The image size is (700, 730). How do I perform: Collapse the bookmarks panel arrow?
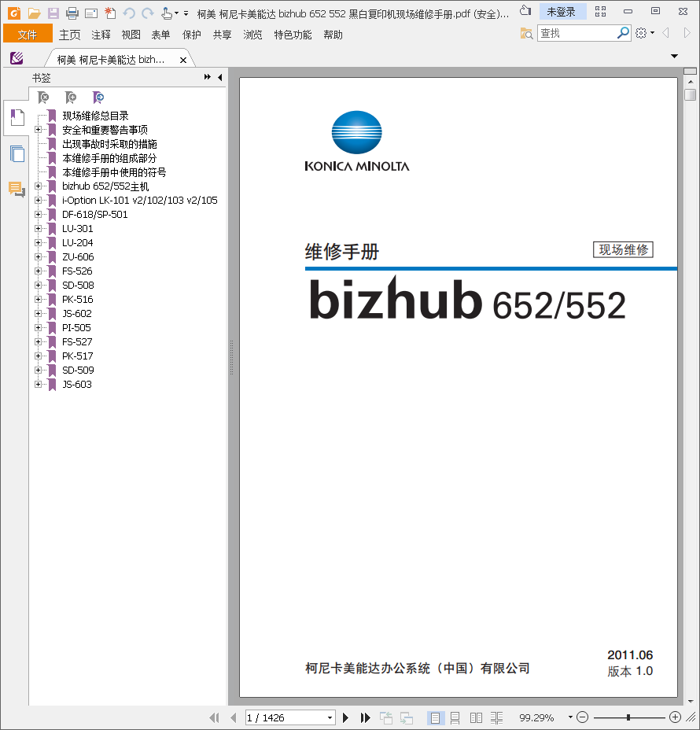click(x=219, y=77)
